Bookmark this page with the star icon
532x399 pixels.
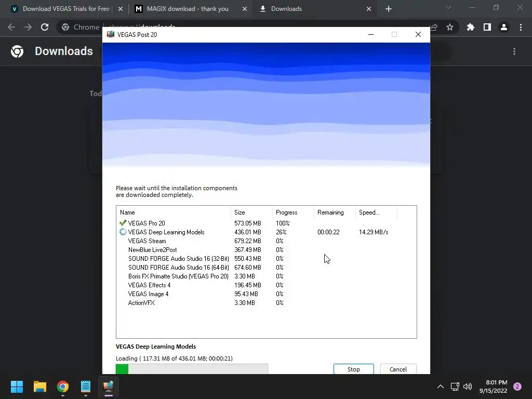tap(450, 27)
